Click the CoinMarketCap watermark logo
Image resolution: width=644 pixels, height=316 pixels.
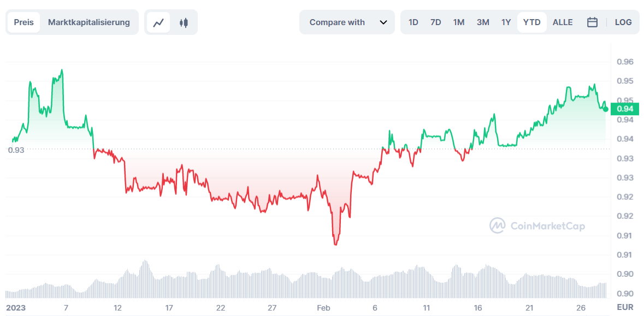(x=537, y=226)
